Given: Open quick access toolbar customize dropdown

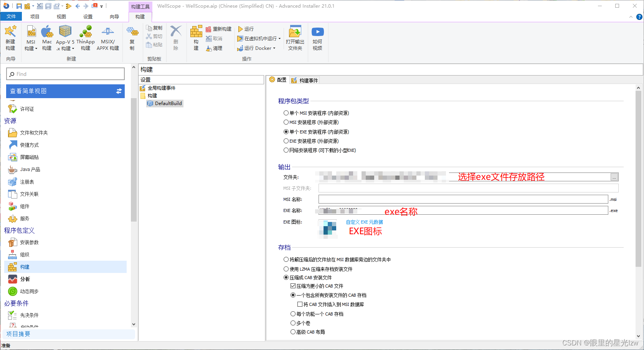Looking at the screenshot, I should pos(101,6).
